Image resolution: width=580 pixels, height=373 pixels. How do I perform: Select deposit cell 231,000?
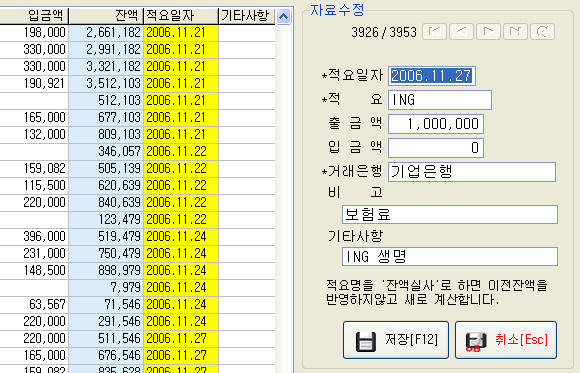pyautogui.click(x=34, y=254)
